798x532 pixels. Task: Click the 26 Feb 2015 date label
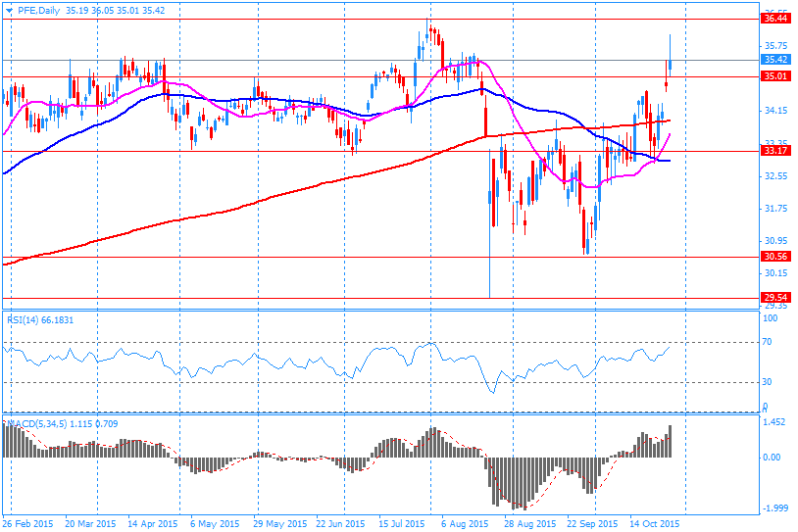(x=28, y=524)
